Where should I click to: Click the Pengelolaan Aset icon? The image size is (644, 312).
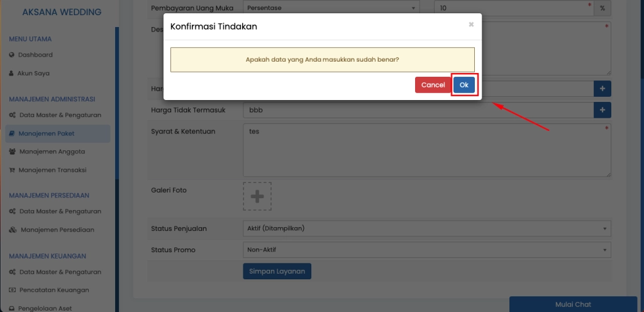(13, 308)
